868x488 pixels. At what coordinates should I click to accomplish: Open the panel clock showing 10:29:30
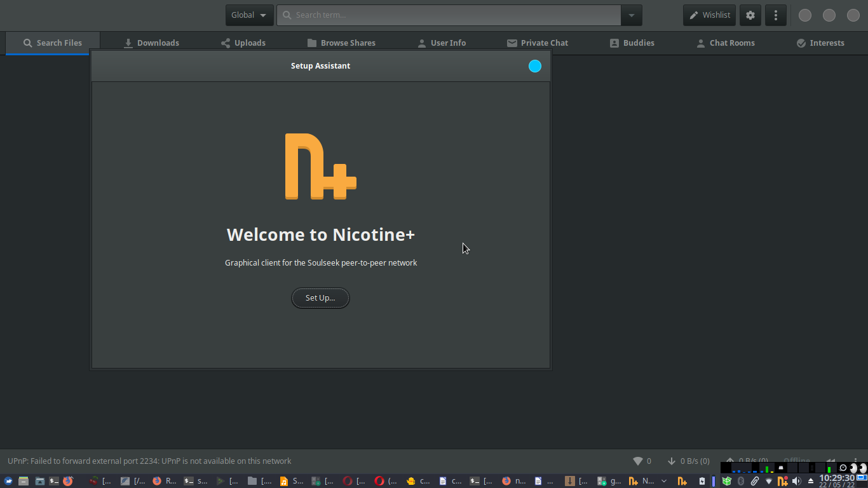(837, 481)
